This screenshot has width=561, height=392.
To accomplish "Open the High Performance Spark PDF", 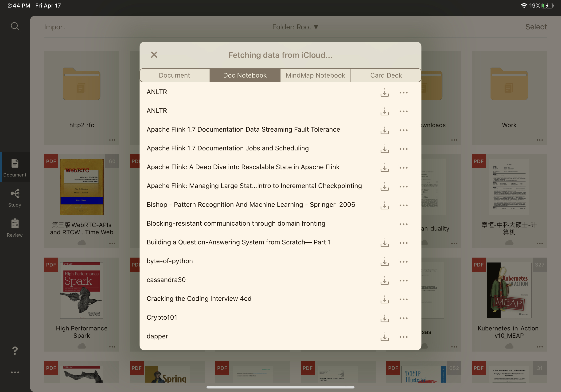I will pyautogui.click(x=82, y=290).
